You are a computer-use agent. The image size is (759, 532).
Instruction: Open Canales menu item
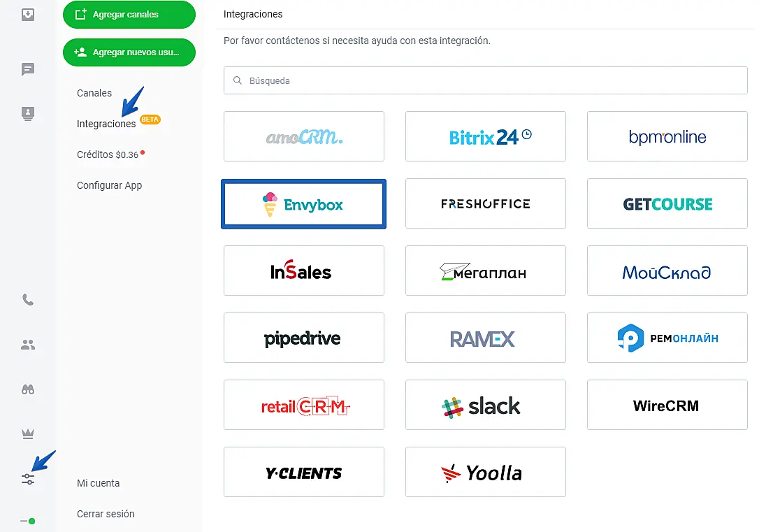pyautogui.click(x=94, y=93)
